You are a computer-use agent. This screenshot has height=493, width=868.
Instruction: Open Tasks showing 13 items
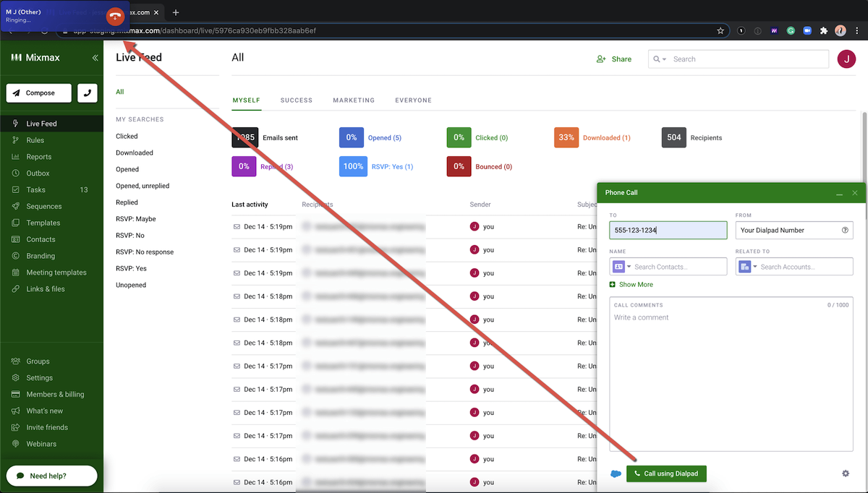[51, 190]
